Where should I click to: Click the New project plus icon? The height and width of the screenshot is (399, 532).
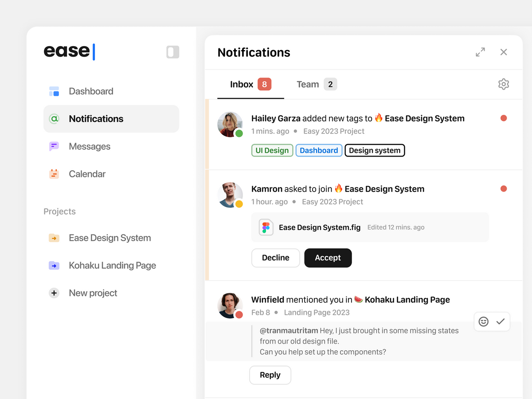(x=54, y=293)
